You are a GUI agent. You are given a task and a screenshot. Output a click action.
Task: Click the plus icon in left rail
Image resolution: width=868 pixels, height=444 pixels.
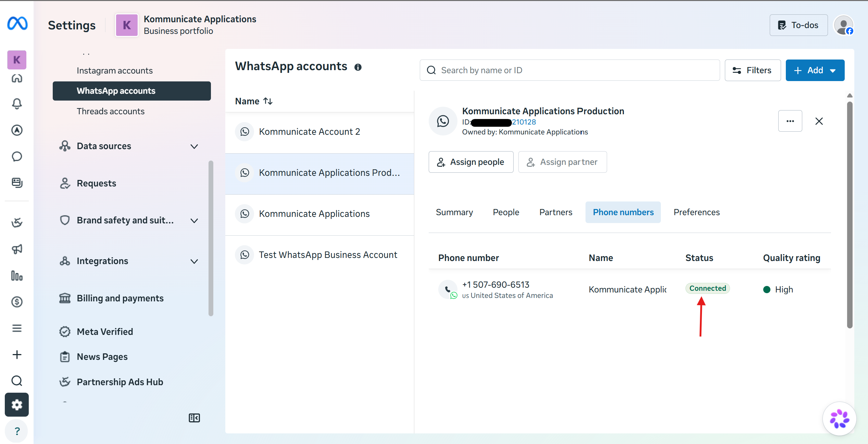pyautogui.click(x=17, y=355)
